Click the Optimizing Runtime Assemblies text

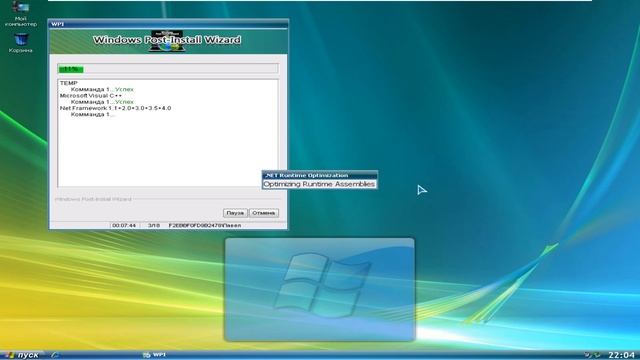click(x=319, y=184)
